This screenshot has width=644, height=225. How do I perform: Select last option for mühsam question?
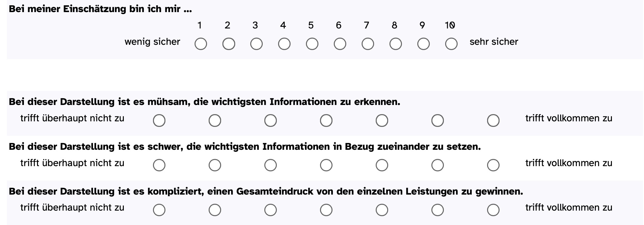pos(493,120)
